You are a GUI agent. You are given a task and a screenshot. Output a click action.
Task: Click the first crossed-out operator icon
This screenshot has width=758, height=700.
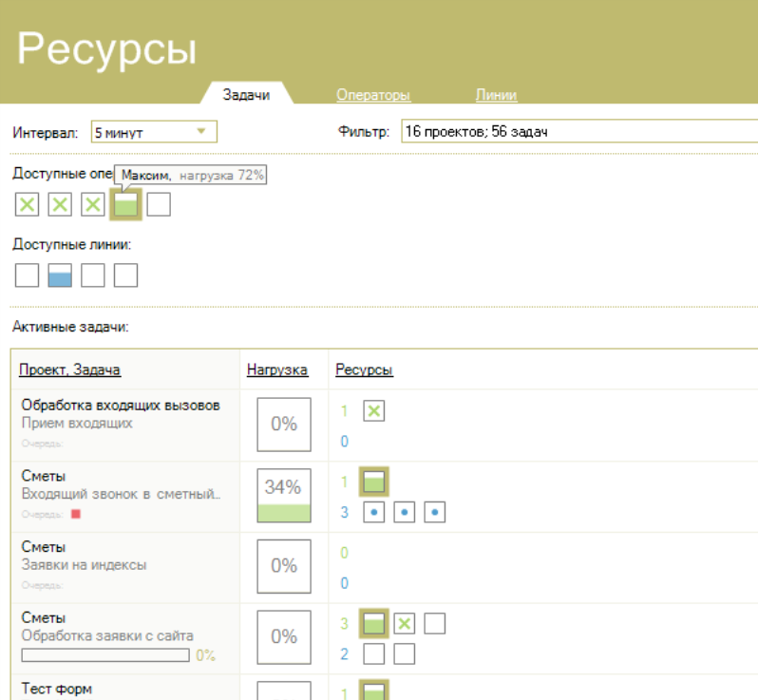click(28, 204)
